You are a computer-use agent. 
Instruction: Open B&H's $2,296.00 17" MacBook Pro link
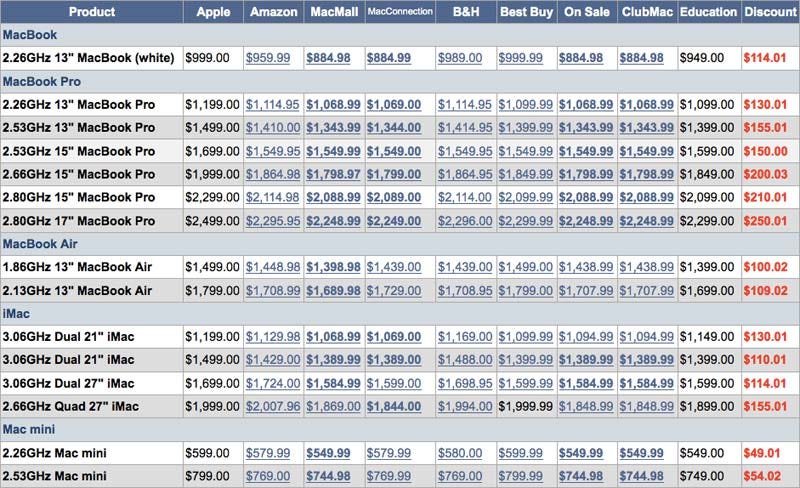point(465,221)
